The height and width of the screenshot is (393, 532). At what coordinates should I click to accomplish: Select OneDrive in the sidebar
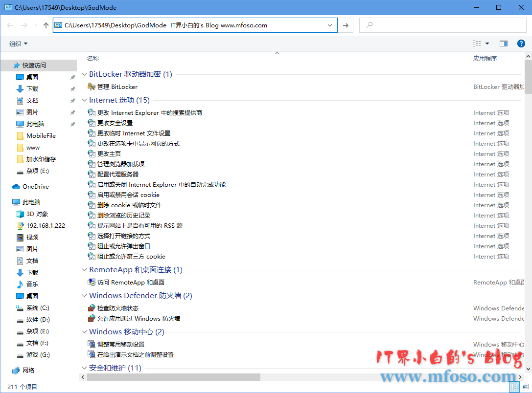(x=35, y=186)
